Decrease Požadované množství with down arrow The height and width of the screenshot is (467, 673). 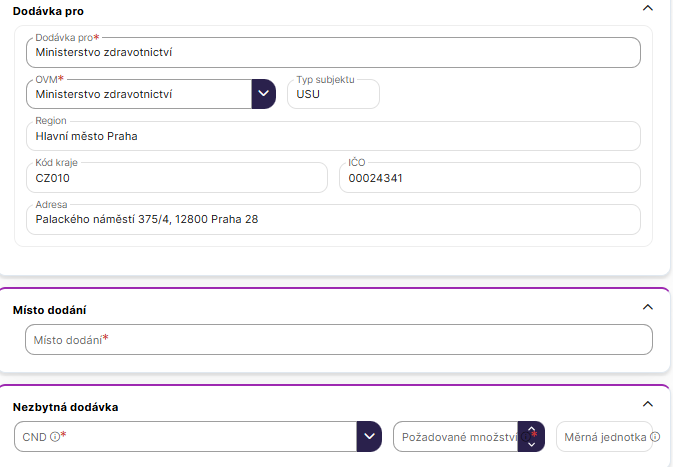point(531,444)
